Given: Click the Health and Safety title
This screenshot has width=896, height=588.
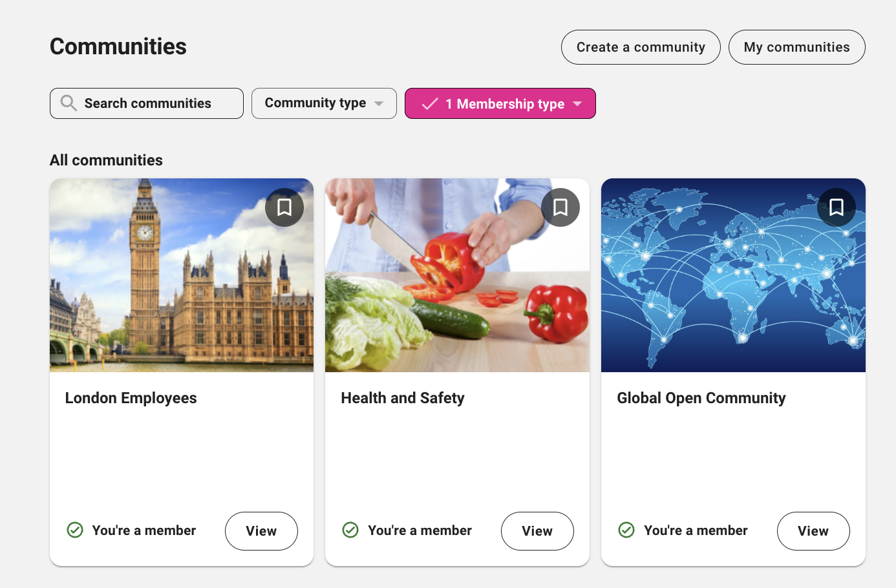Looking at the screenshot, I should pyautogui.click(x=403, y=398).
